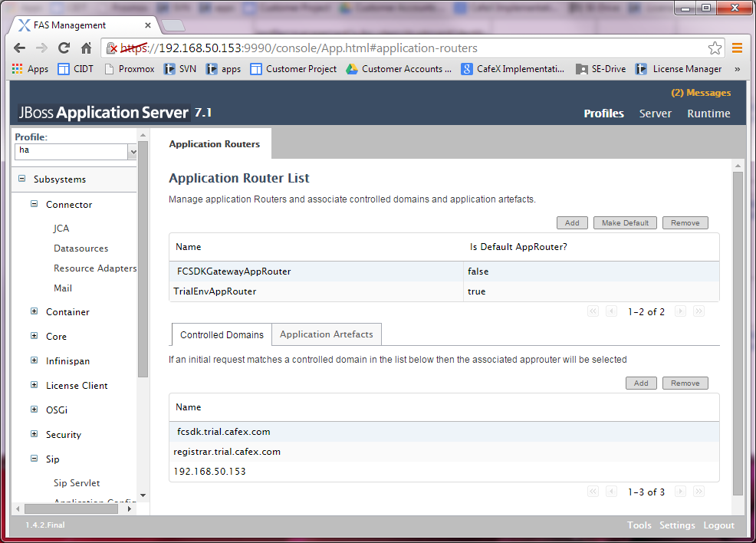The image size is (756, 543).
Task: Expand the Infinispan node
Action: (35, 360)
